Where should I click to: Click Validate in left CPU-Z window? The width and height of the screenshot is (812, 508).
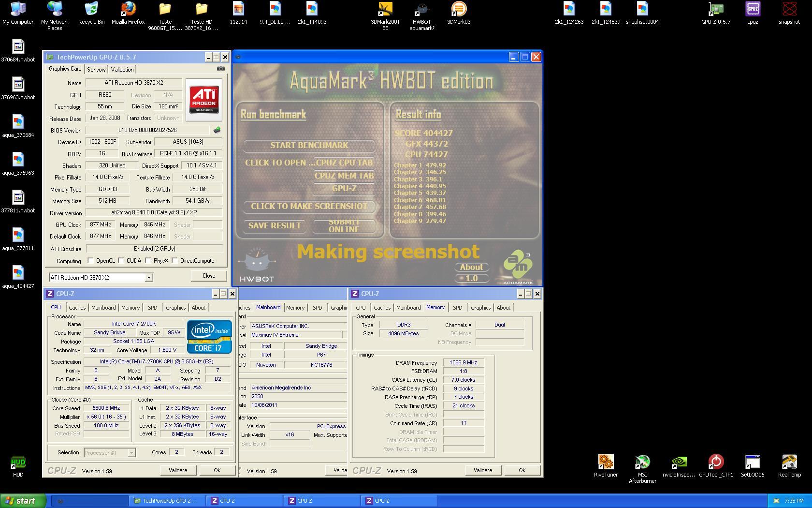[177, 470]
